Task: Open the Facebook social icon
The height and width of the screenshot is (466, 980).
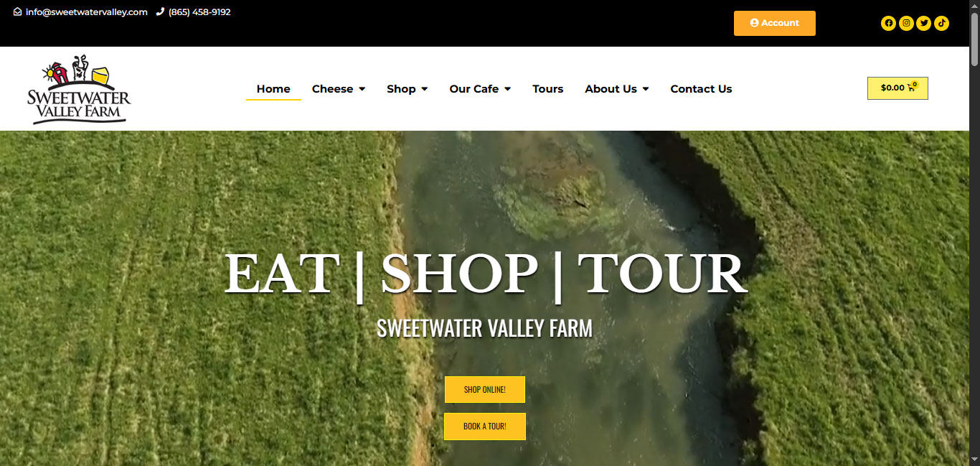Action: point(888,23)
